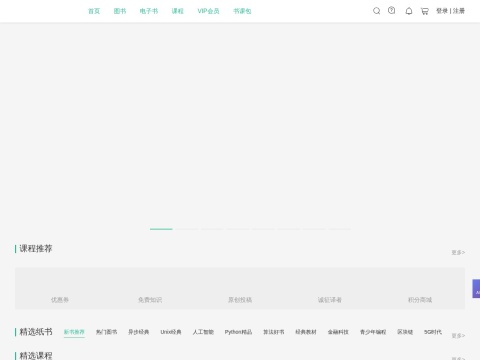Viewport: 480px width, 360px height.
Task: Select the 新书推荐 tab
Action: coord(74,332)
